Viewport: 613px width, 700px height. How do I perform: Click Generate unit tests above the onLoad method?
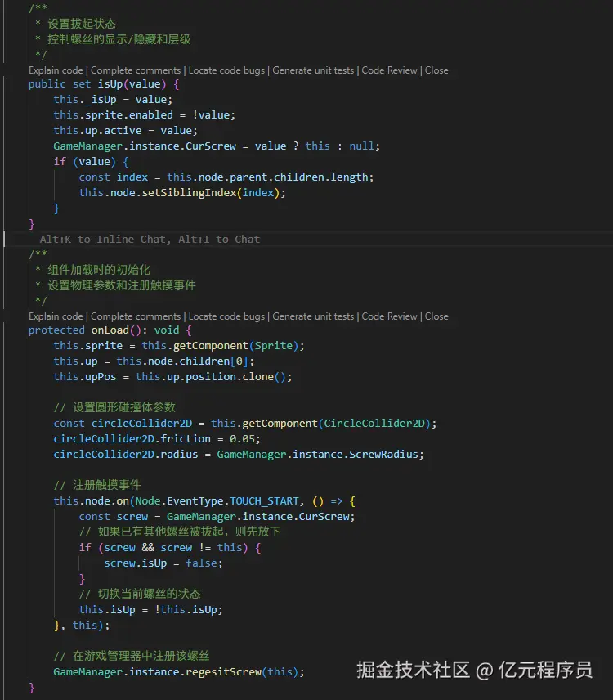tap(313, 316)
